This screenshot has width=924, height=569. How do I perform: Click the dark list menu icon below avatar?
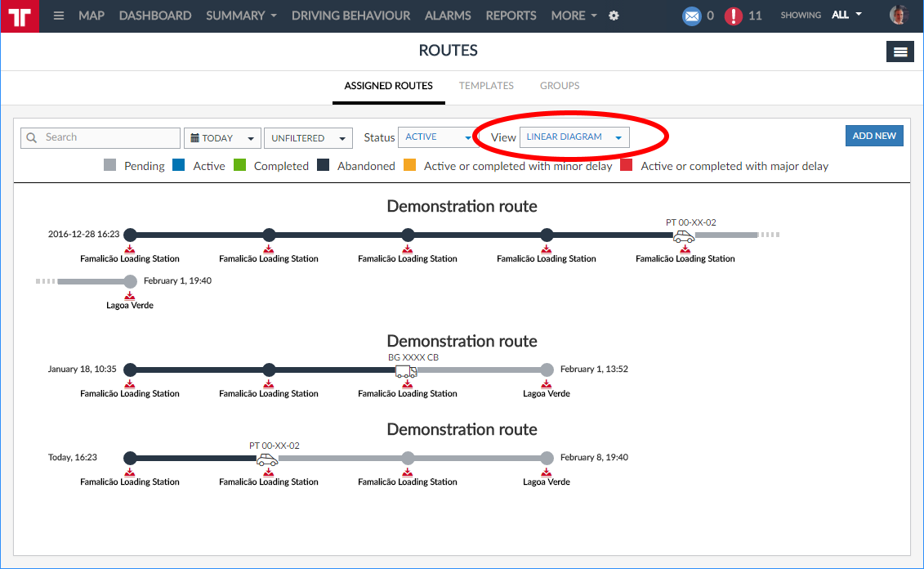pyautogui.click(x=899, y=52)
